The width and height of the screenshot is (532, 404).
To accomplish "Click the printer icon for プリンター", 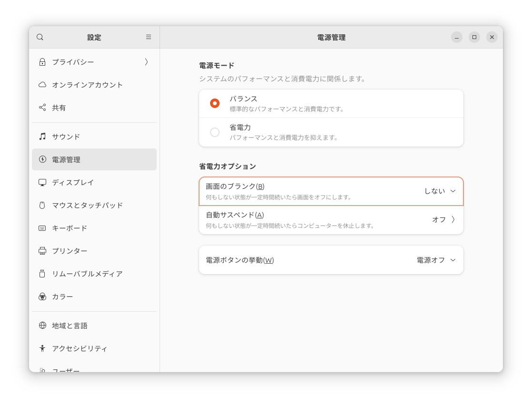I will (x=42, y=251).
